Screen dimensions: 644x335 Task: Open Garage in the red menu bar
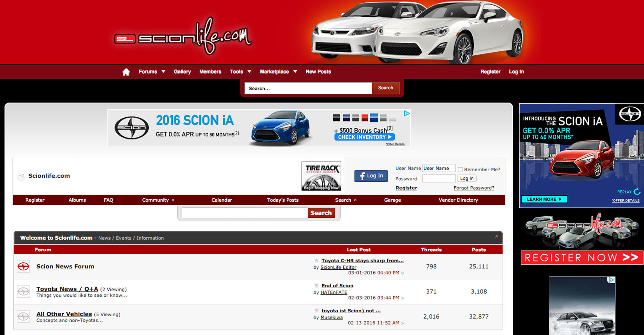[392, 200]
